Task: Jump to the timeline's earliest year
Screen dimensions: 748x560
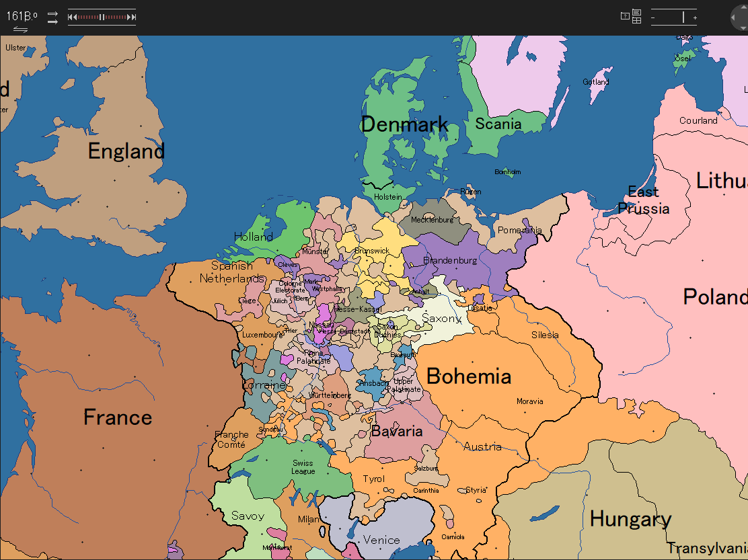Action: click(x=71, y=17)
